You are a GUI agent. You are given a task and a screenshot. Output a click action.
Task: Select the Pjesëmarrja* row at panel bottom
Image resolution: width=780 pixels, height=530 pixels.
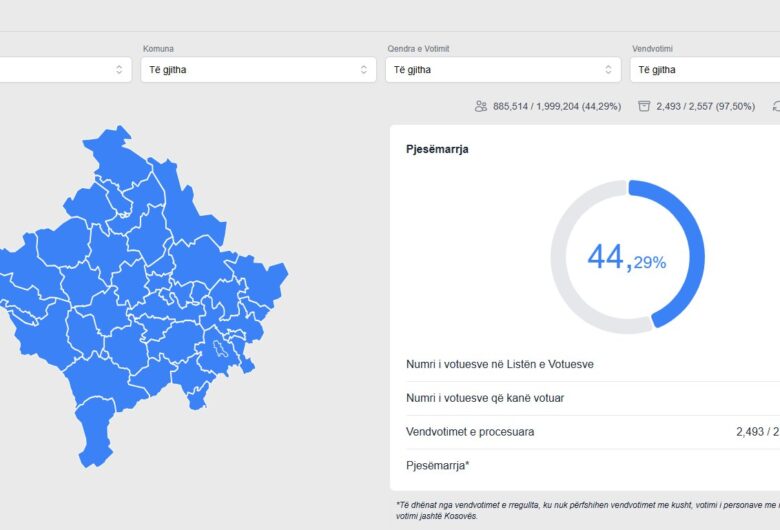tap(437, 465)
